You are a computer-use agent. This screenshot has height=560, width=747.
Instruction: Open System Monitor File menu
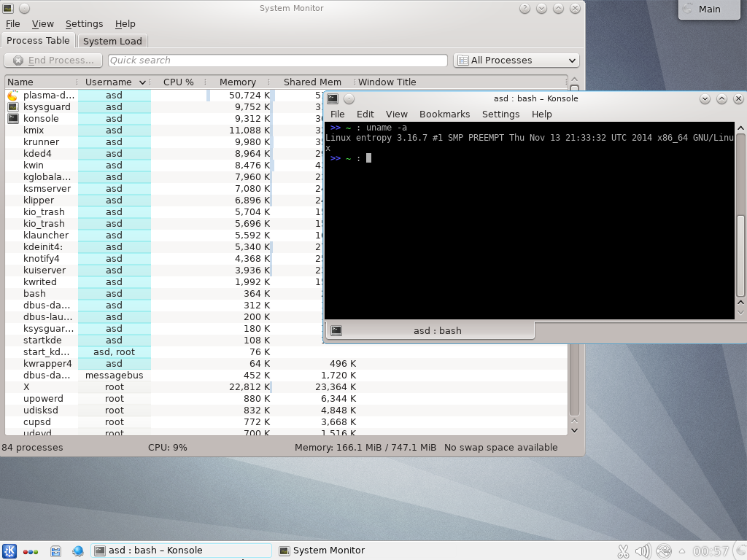click(13, 24)
